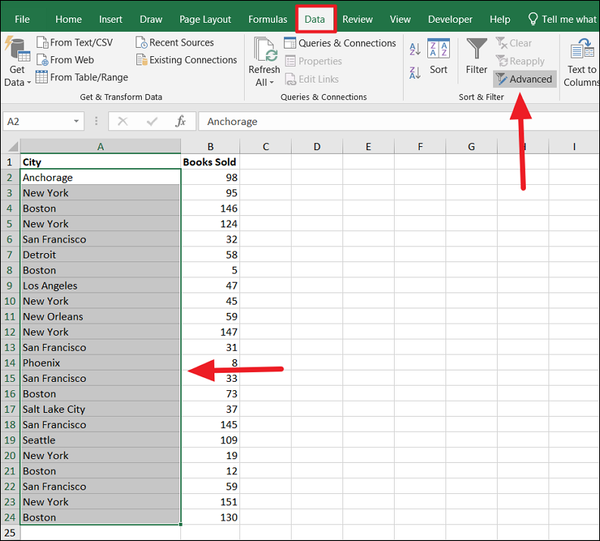
Task: Expand the Name Box dropdown arrow
Action: (76, 121)
